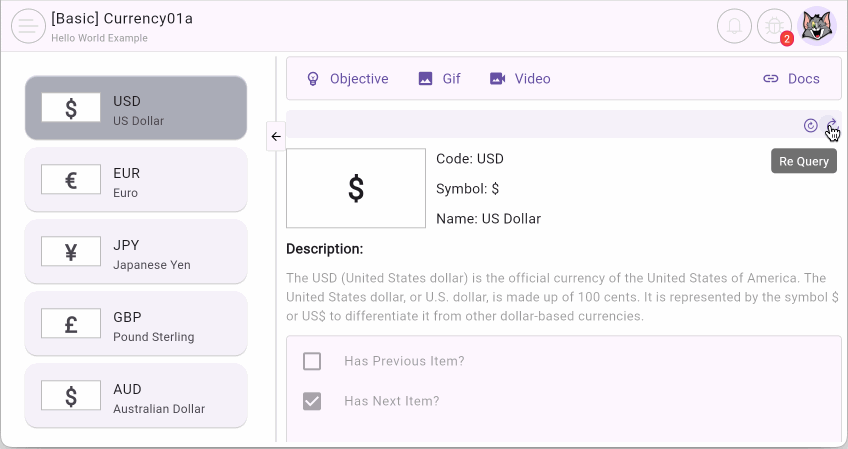This screenshot has height=449, width=848.
Task: Click the Tom cat user avatar
Action: [817, 26]
